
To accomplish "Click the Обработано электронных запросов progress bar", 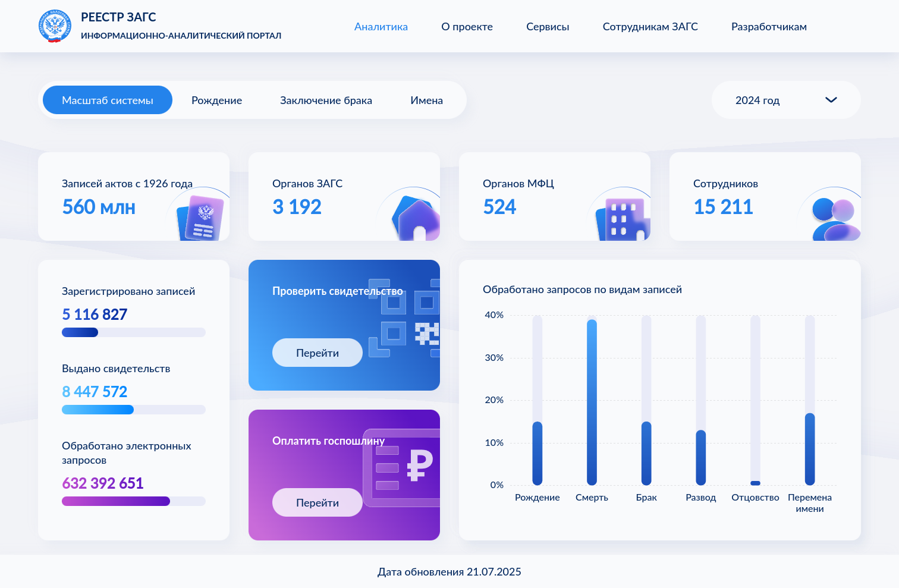I will (x=134, y=501).
